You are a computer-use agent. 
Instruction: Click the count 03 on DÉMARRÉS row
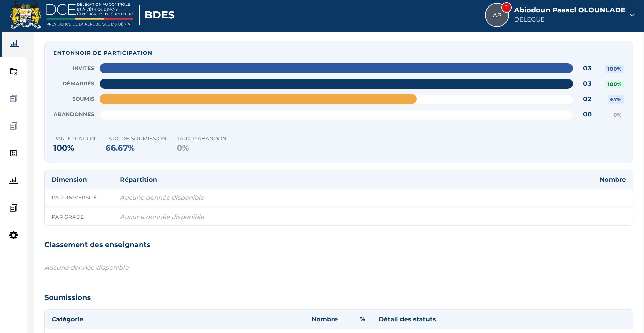[x=587, y=84]
